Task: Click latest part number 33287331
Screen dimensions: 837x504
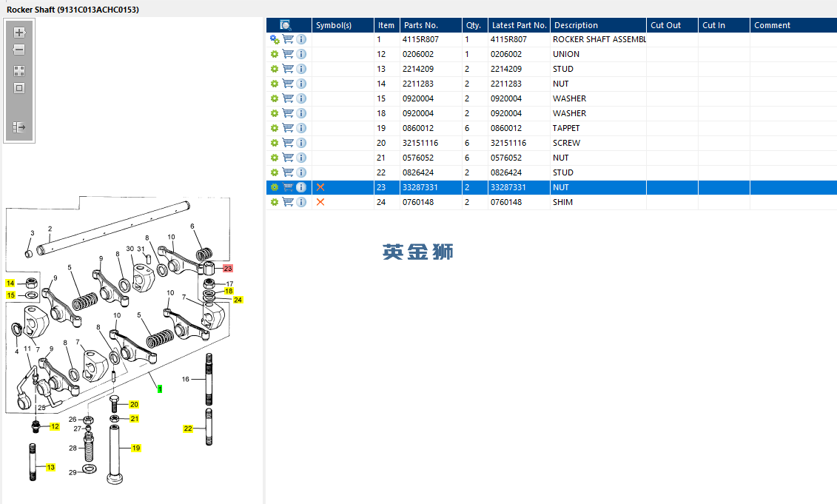Action: coord(508,187)
